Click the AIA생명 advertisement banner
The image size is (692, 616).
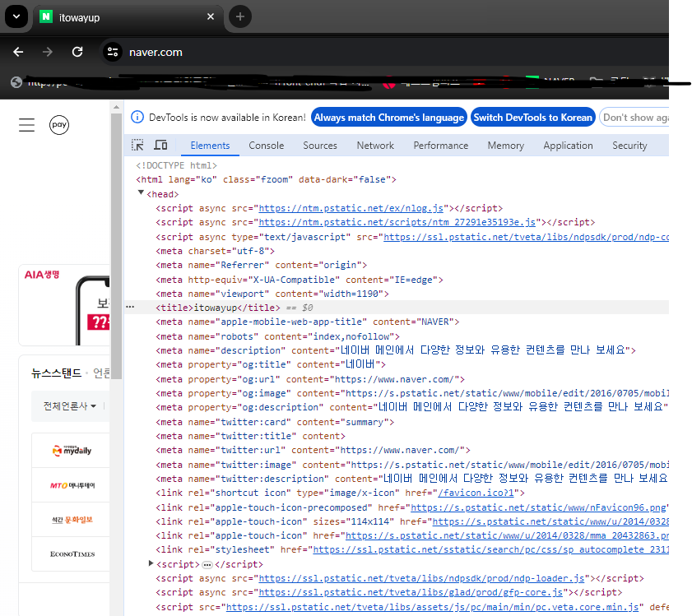tap(64, 305)
